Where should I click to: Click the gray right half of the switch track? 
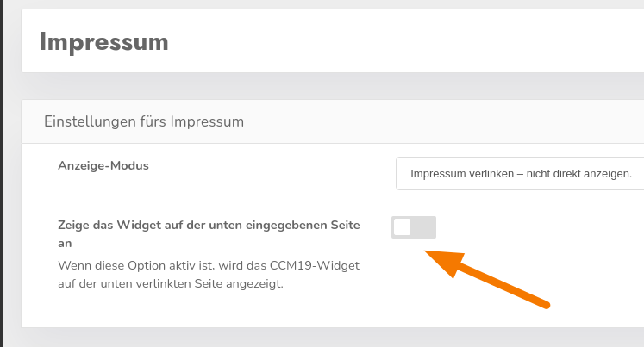(x=425, y=226)
